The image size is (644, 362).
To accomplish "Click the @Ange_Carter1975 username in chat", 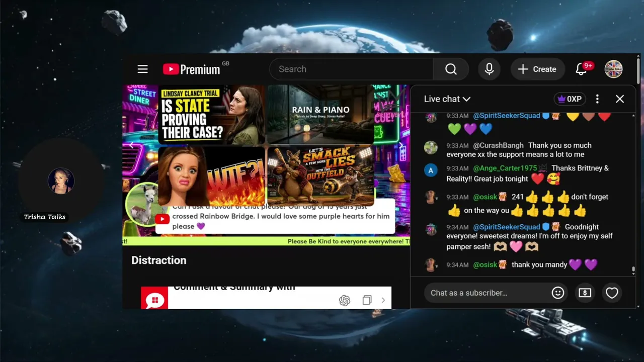I will pyautogui.click(x=505, y=168).
